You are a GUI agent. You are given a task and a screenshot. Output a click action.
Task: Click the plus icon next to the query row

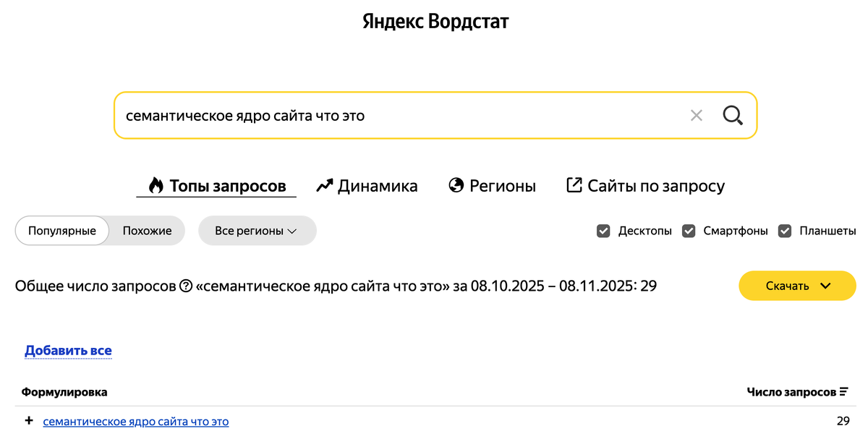click(x=29, y=421)
